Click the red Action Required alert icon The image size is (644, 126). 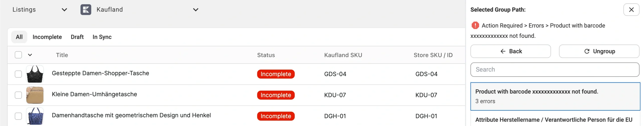pyautogui.click(x=475, y=25)
